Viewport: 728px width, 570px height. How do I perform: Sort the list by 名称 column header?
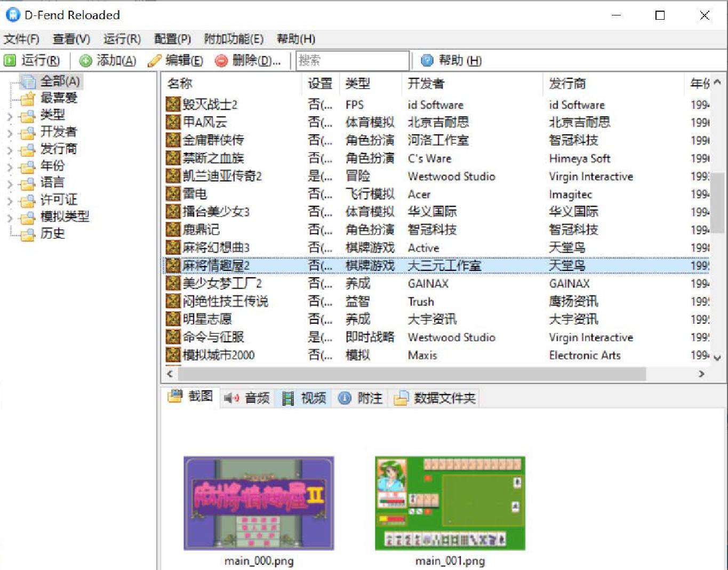pos(231,84)
